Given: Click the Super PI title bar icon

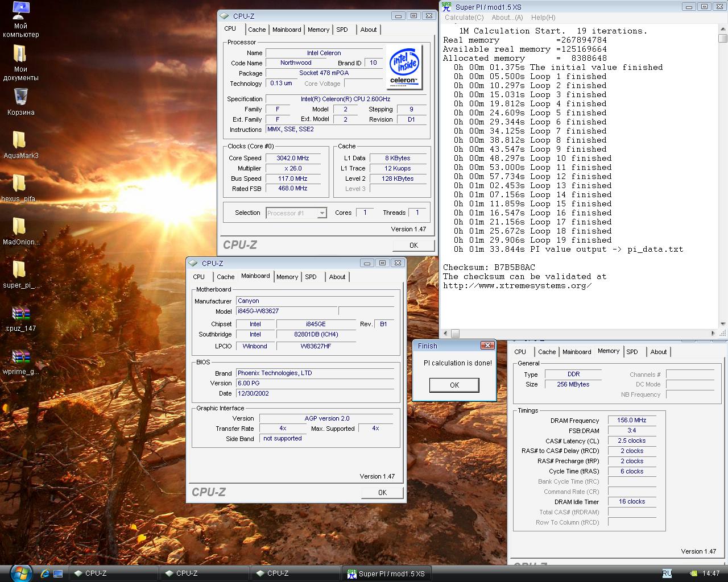Looking at the screenshot, I should tap(446, 7).
